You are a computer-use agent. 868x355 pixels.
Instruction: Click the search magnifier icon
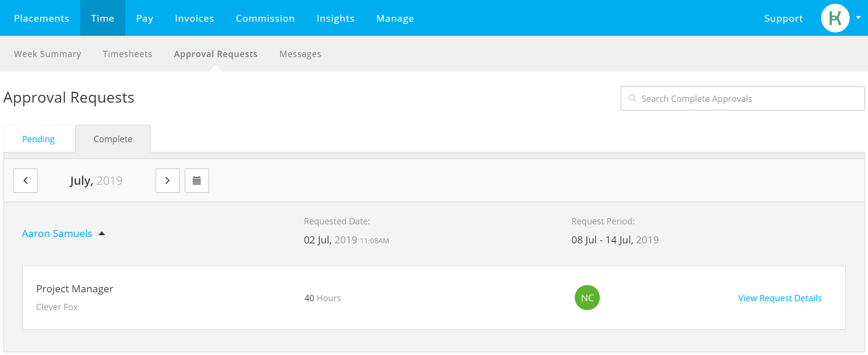[632, 98]
